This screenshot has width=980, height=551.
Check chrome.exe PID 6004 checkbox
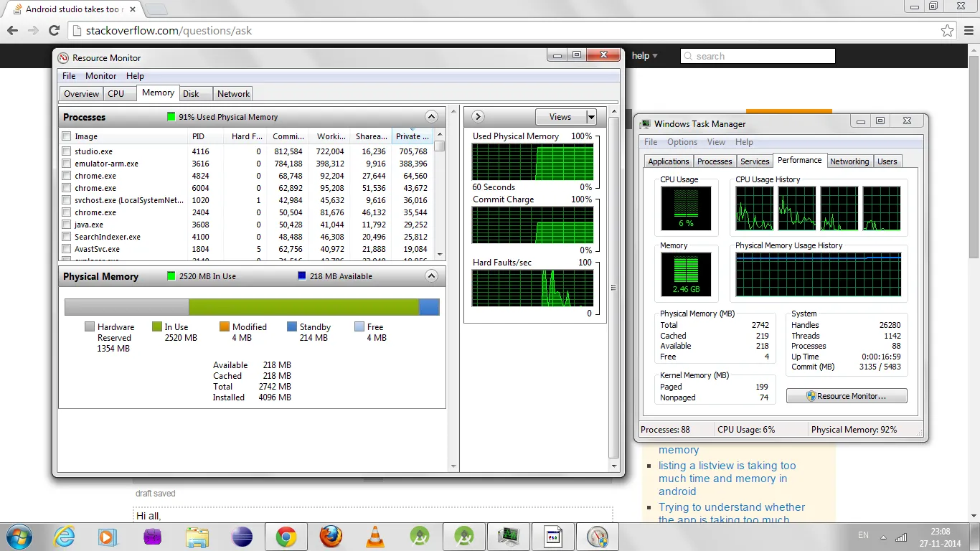pos(67,188)
